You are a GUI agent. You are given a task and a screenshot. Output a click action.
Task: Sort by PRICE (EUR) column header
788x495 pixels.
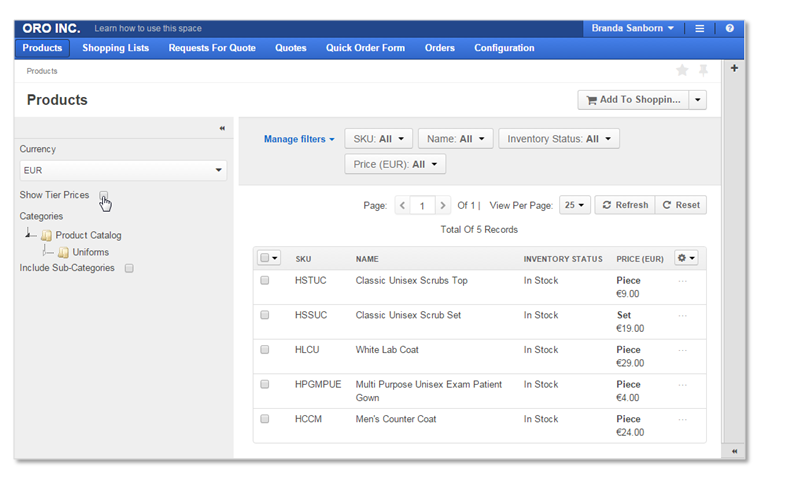tap(640, 259)
